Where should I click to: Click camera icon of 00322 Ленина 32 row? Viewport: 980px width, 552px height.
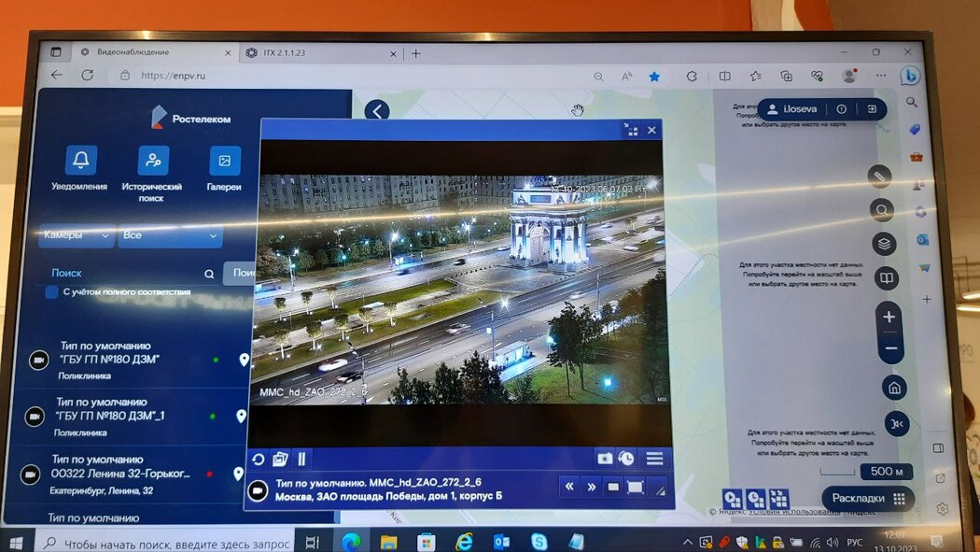click(30, 475)
